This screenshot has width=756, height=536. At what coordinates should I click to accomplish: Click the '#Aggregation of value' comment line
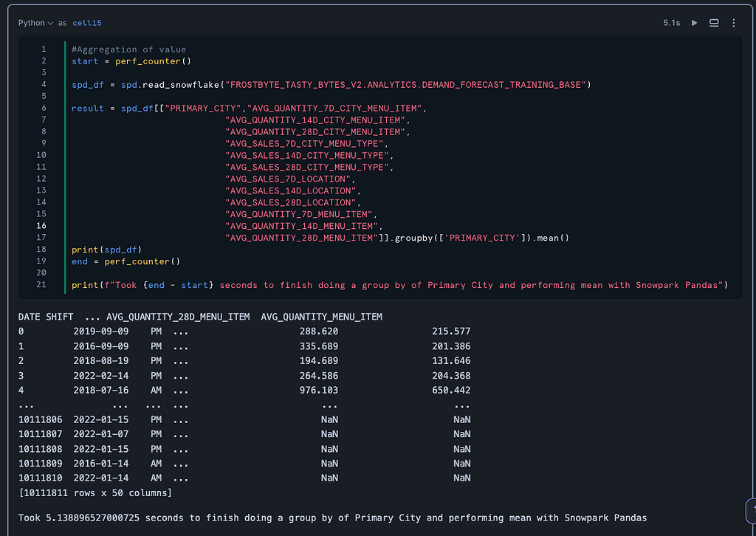coord(128,49)
